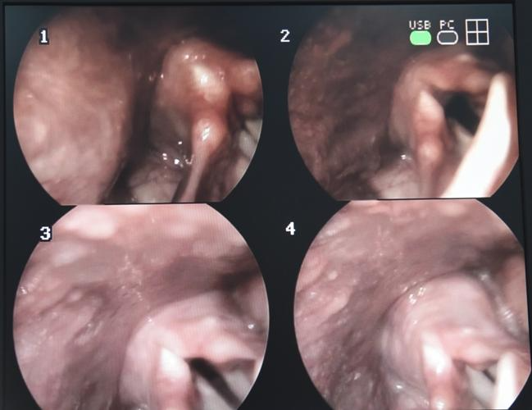Click bottom-left cell of the grid icon
This screenshot has height=410, width=532.
472,38
